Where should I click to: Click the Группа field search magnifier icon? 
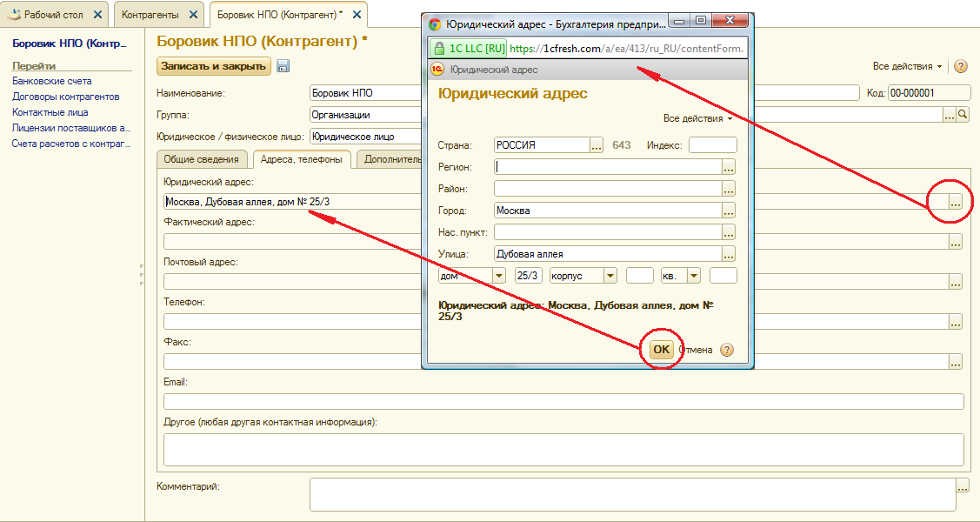click(x=963, y=114)
